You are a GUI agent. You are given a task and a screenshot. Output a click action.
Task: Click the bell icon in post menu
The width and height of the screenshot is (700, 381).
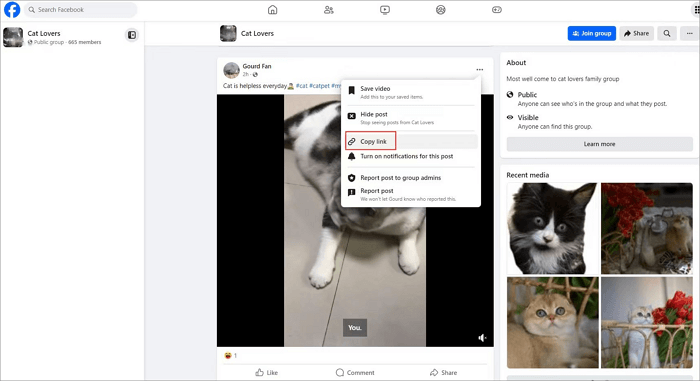pos(352,156)
